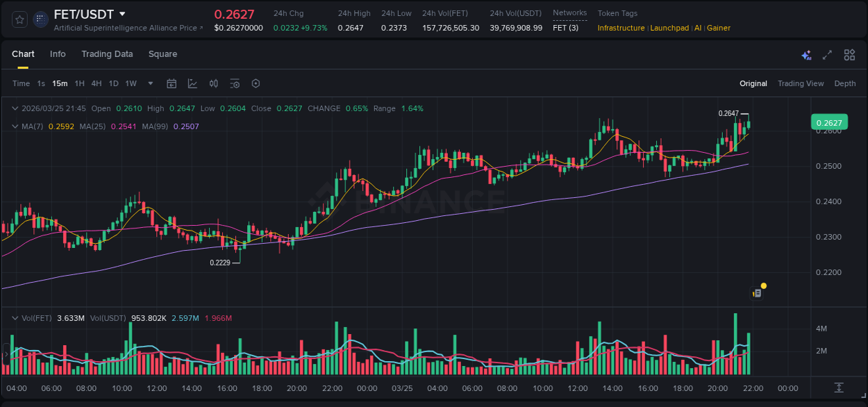Switch to the Trading Data tab

[x=107, y=53]
